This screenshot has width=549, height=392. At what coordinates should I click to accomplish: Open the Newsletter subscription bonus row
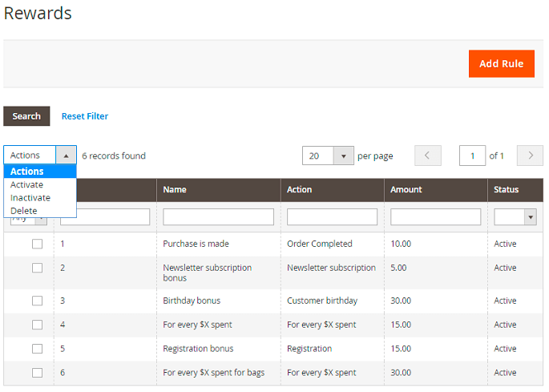(x=207, y=273)
